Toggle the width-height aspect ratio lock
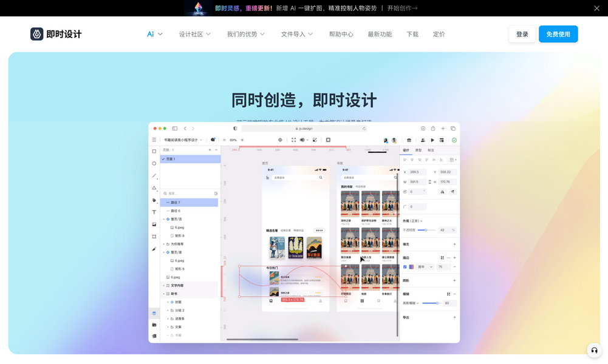 pyautogui.click(x=430, y=181)
